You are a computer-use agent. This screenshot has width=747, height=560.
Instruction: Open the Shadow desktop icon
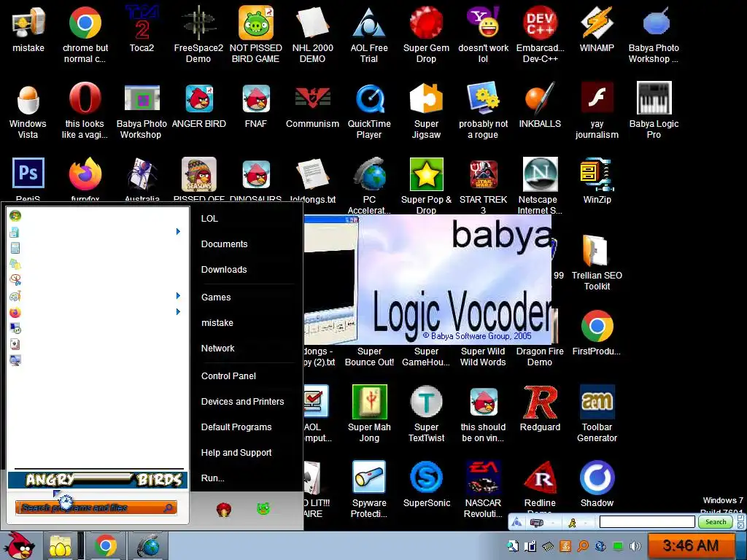(x=597, y=477)
